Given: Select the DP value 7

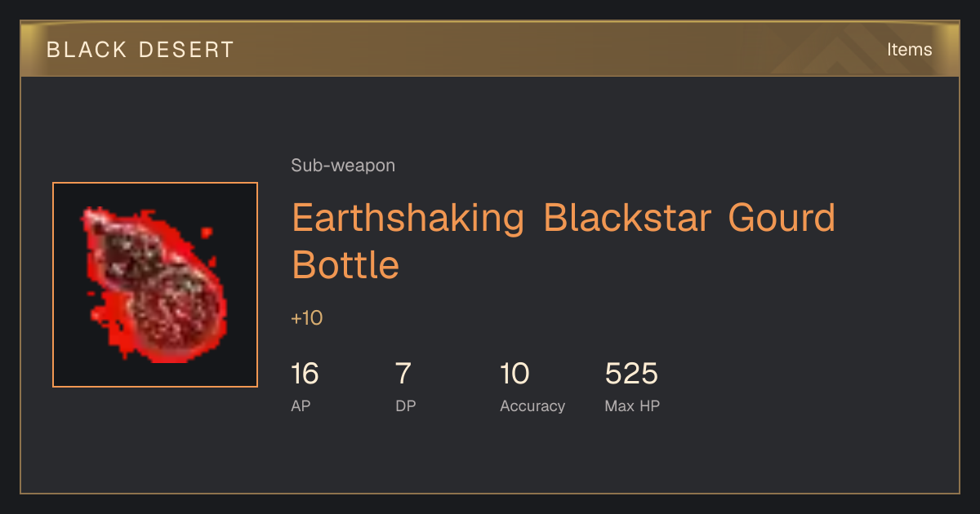Looking at the screenshot, I should pos(403,374).
